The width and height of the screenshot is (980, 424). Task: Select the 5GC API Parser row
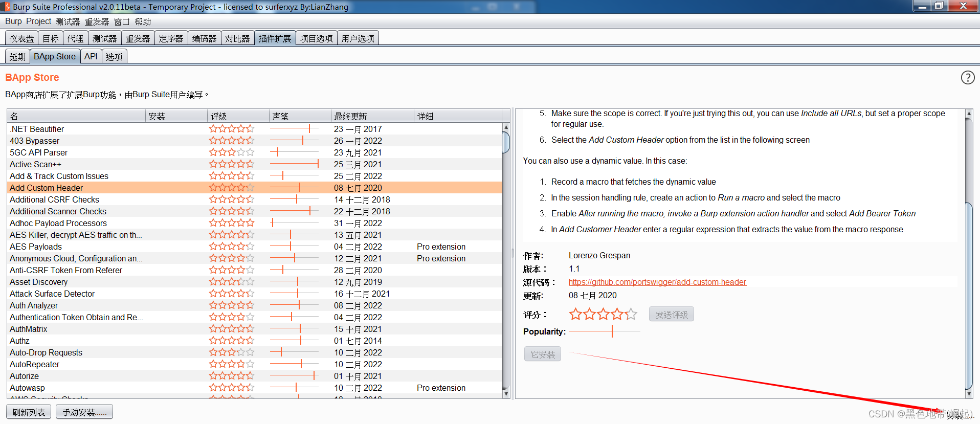[x=255, y=152]
